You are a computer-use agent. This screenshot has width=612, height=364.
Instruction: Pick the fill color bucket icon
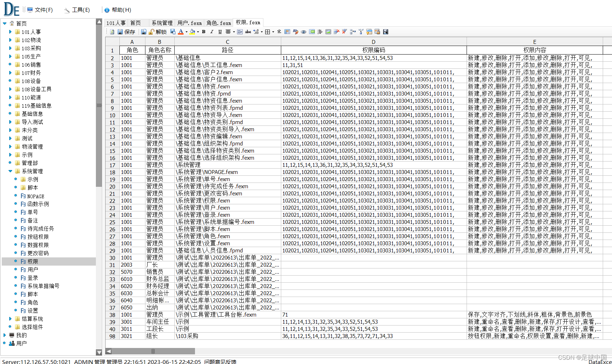192,32
